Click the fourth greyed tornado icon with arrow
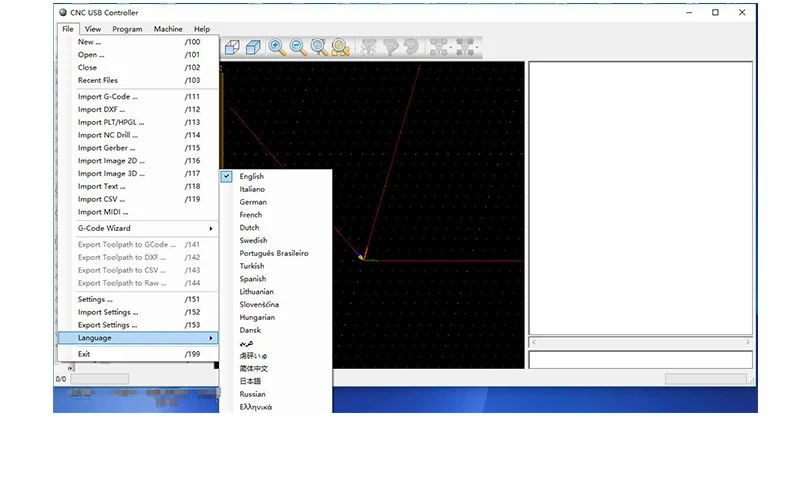The image size is (800, 482). (x=439, y=47)
